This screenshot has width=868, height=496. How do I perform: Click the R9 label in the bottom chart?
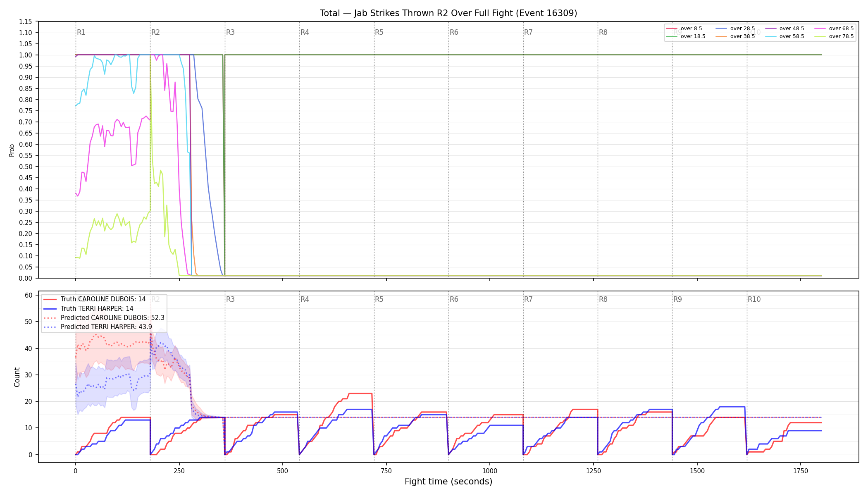(x=677, y=299)
